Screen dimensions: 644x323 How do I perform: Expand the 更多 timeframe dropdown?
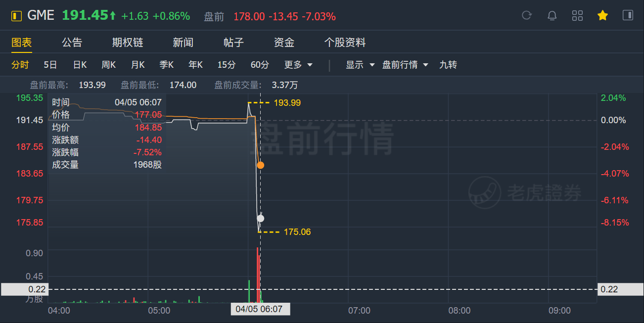299,65
